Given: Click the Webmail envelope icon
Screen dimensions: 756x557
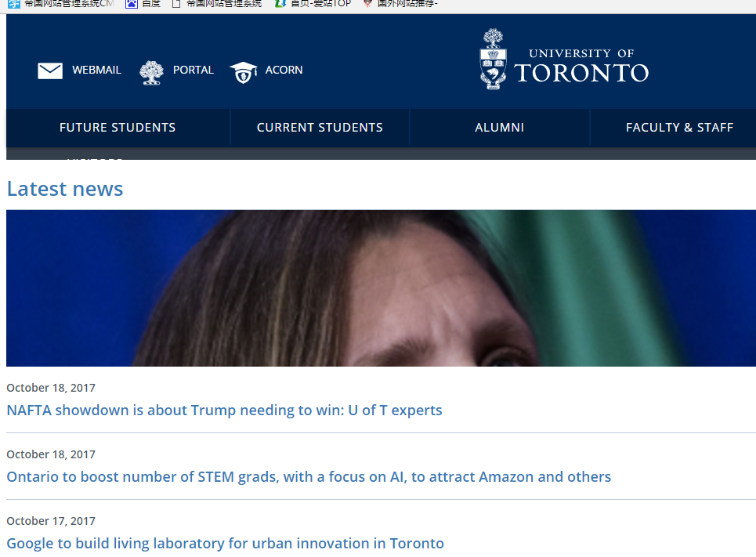Looking at the screenshot, I should coord(50,71).
